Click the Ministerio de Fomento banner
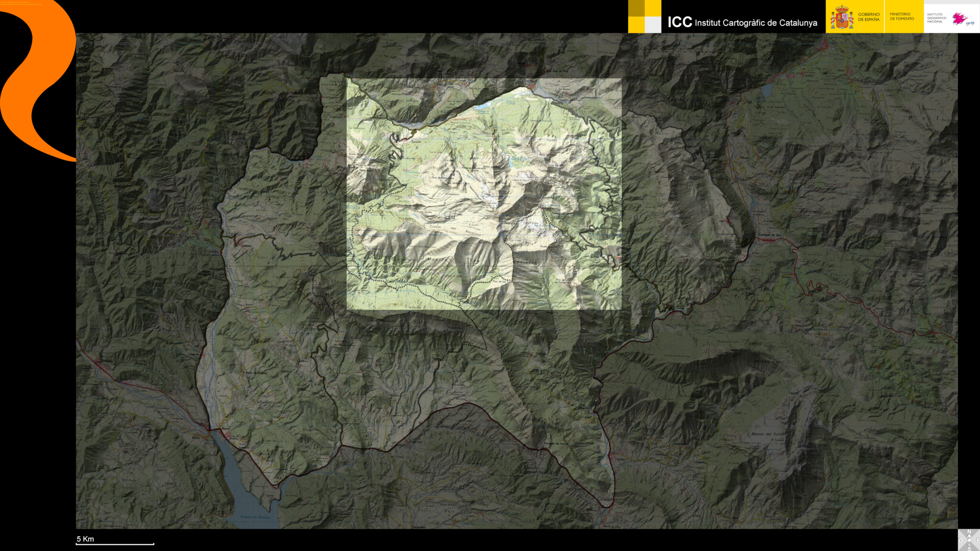 click(902, 16)
